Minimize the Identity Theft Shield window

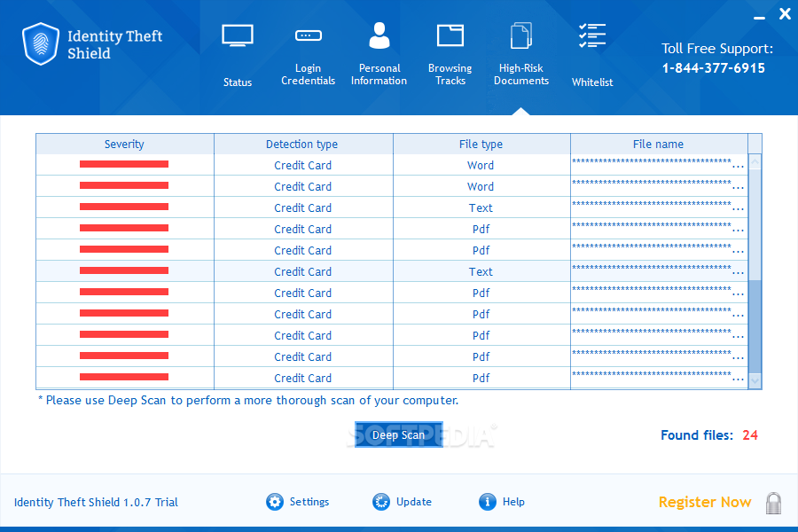(x=759, y=18)
